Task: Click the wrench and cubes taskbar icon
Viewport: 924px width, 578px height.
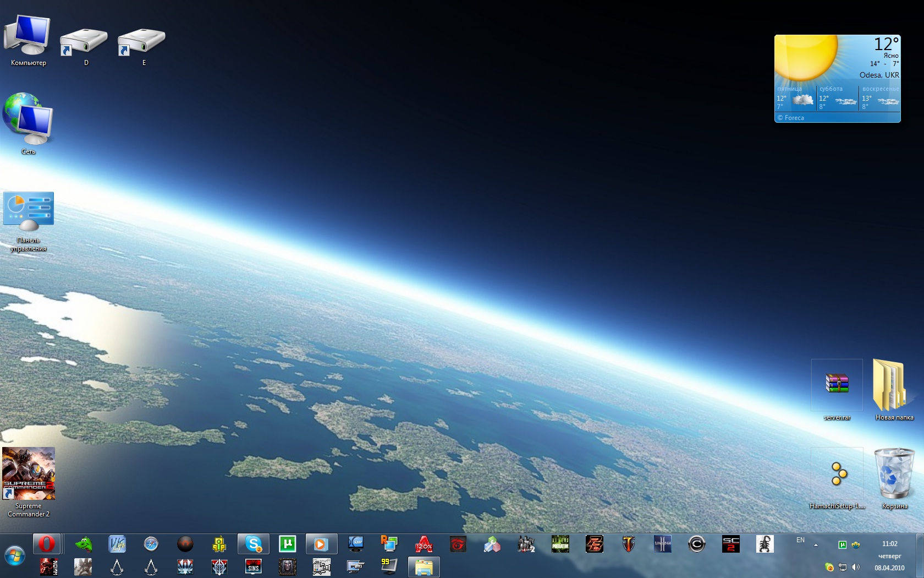Action: (x=492, y=544)
